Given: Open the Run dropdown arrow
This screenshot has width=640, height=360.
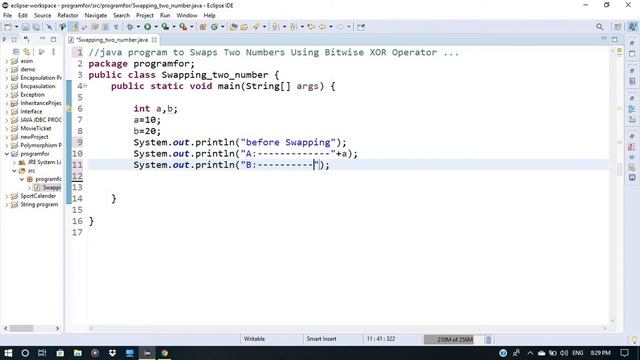Looking at the screenshot, I should pyautogui.click(x=156, y=27).
